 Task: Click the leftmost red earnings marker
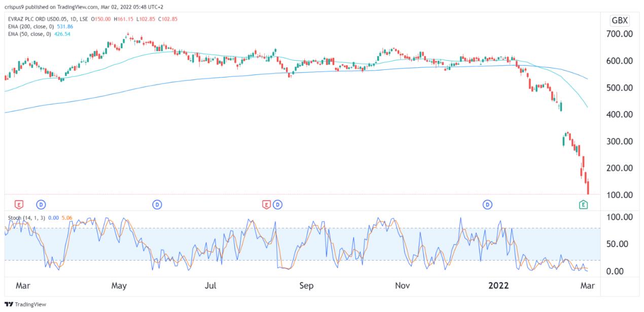tap(19, 205)
